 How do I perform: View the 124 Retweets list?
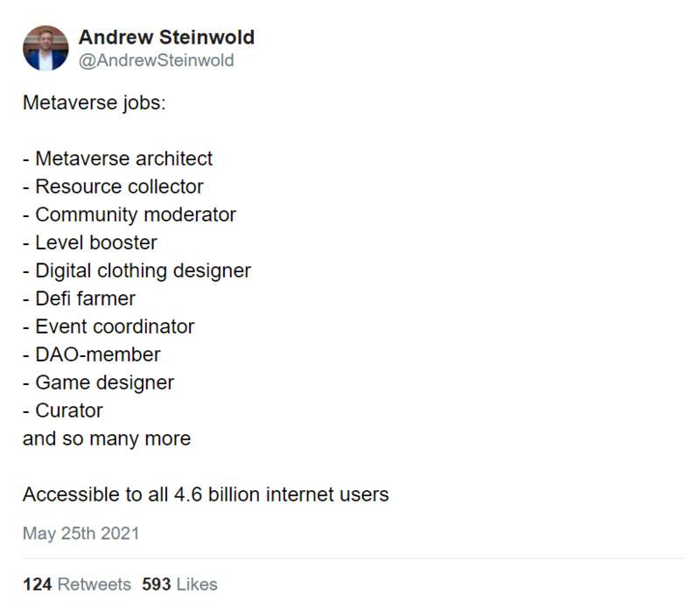[x=77, y=585]
